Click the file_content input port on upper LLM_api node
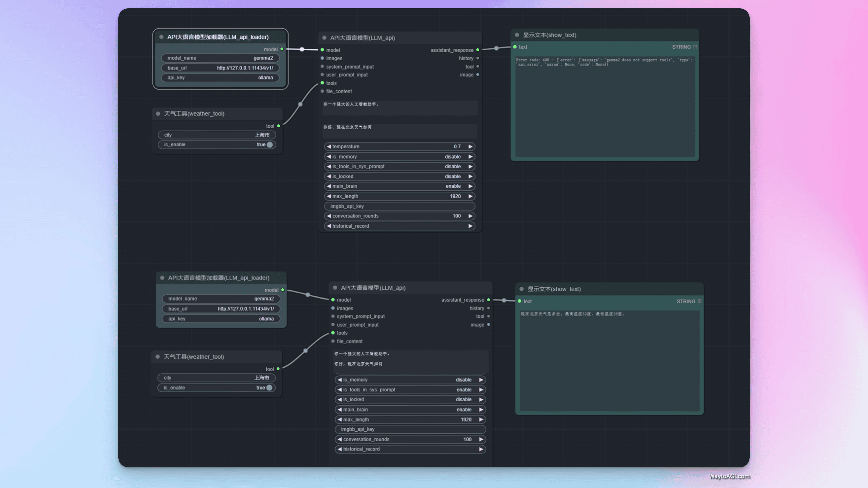This screenshot has height=488, width=868. click(322, 91)
